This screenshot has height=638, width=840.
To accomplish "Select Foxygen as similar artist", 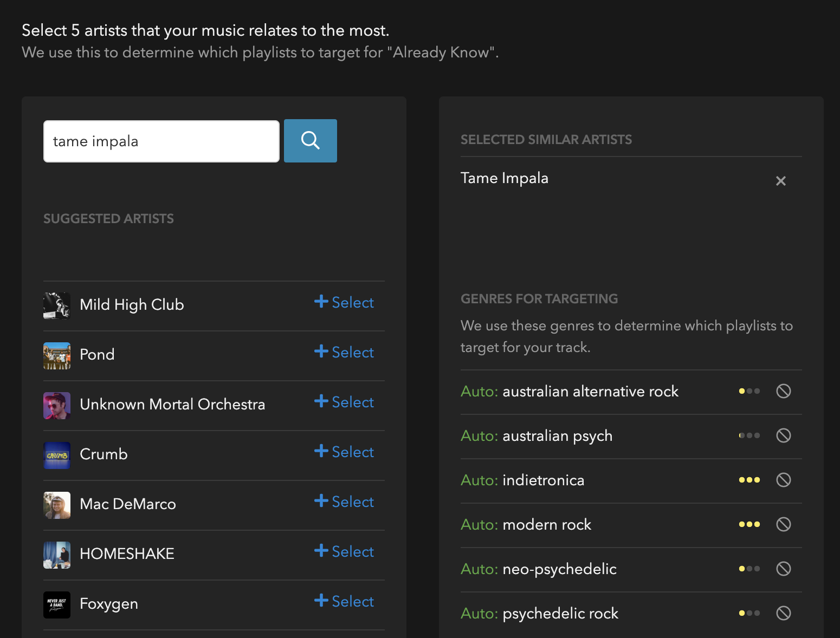I will pyautogui.click(x=344, y=601).
